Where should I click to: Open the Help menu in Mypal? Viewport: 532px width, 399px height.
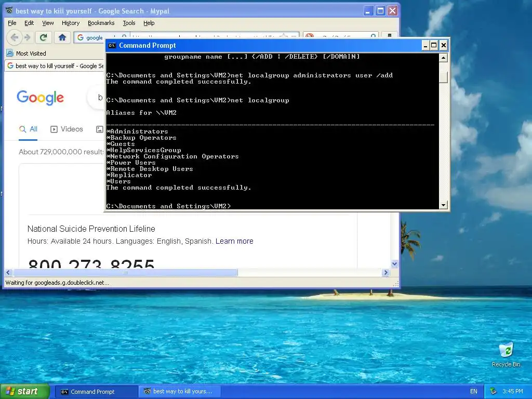click(149, 23)
